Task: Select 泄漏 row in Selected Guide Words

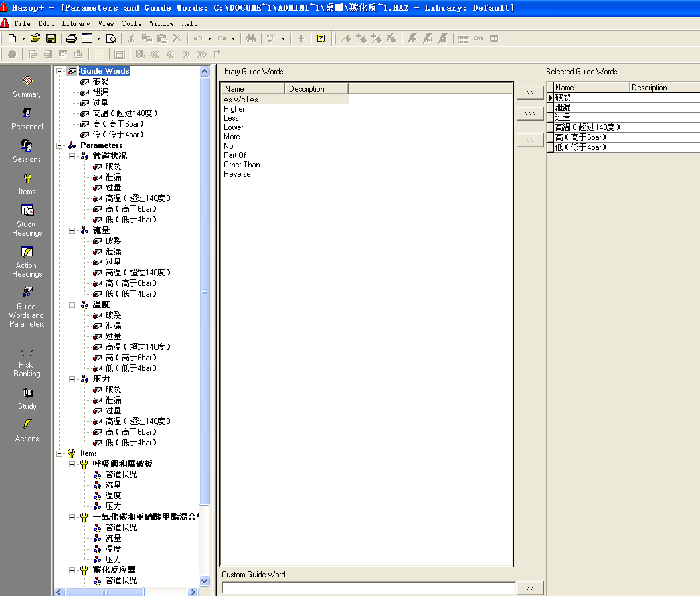Action: coord(624,108)
